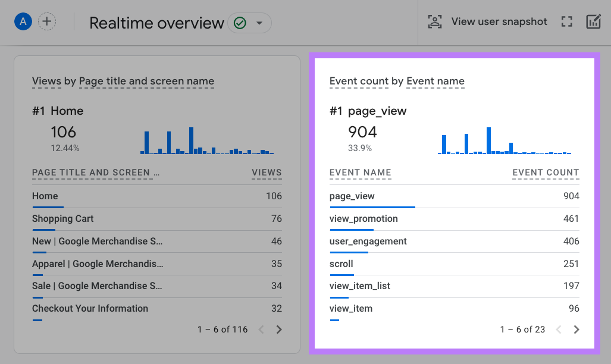Open the Event name dimension selector
Screen dimensions: 611x364
[435, 81]
